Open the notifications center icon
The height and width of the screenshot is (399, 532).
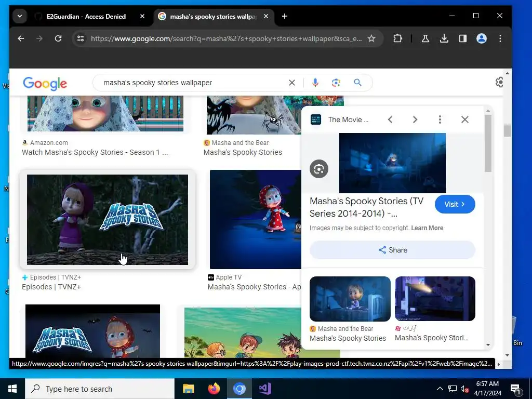pos(515,389)
